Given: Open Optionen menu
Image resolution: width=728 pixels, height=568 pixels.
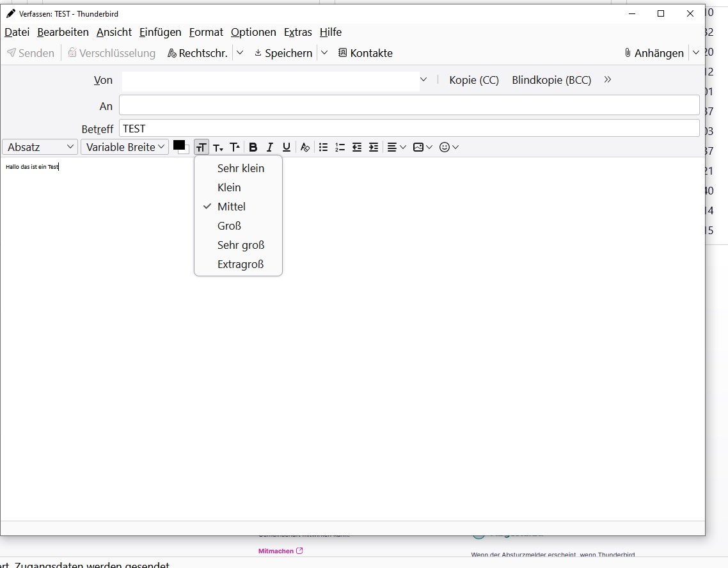Looking at the screenshot, I should 253,32.
